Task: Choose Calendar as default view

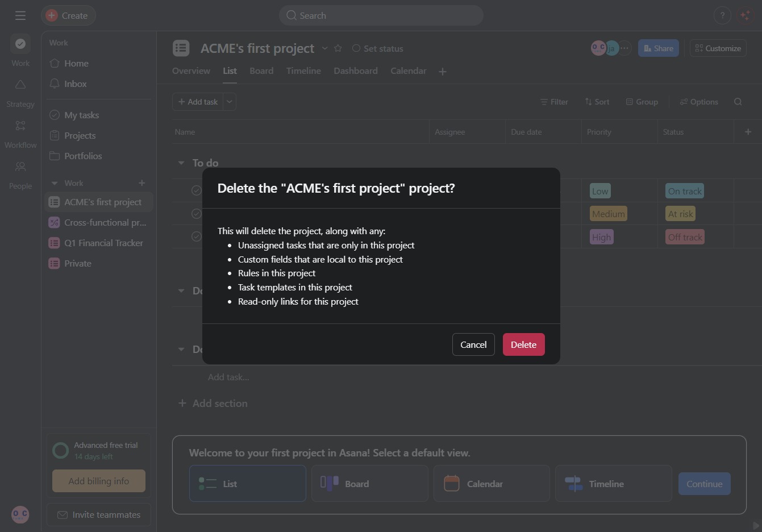Action: 492,484
